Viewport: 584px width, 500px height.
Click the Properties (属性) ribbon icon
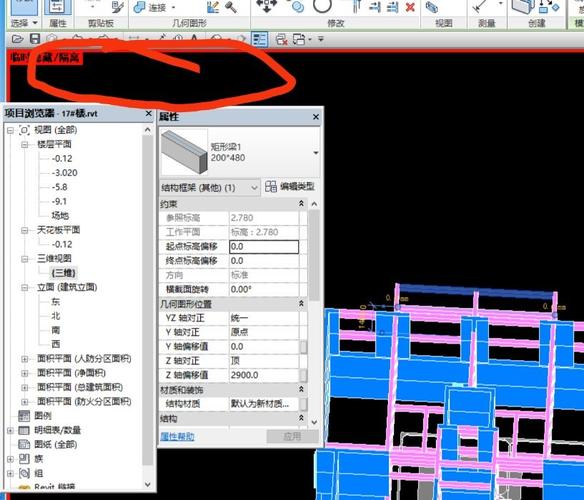pyautogui.click(x=57, y=7)
